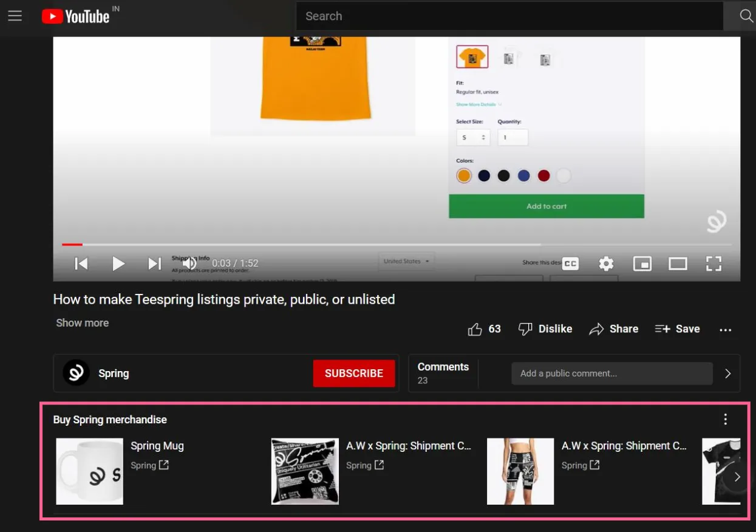Click the magnifier search button
This screenshot has height=532, width=756.
pyautogui.click(x=746, y=16)
